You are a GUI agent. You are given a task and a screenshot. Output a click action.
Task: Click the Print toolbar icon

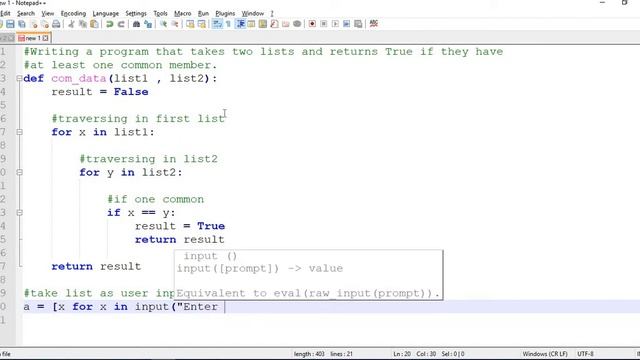[56, 24]
